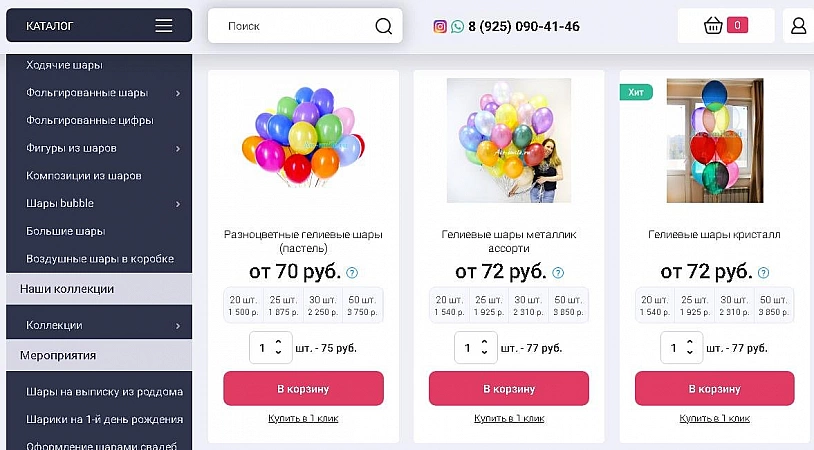Open Воздушные шары в коробке category

pos(100,259)
